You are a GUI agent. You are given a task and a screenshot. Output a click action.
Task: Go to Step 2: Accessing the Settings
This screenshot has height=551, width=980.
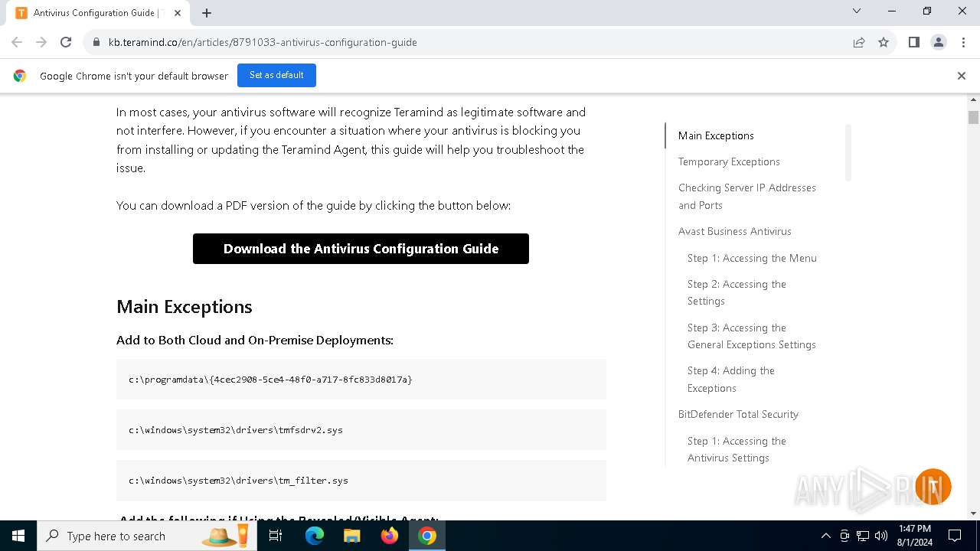737,292
